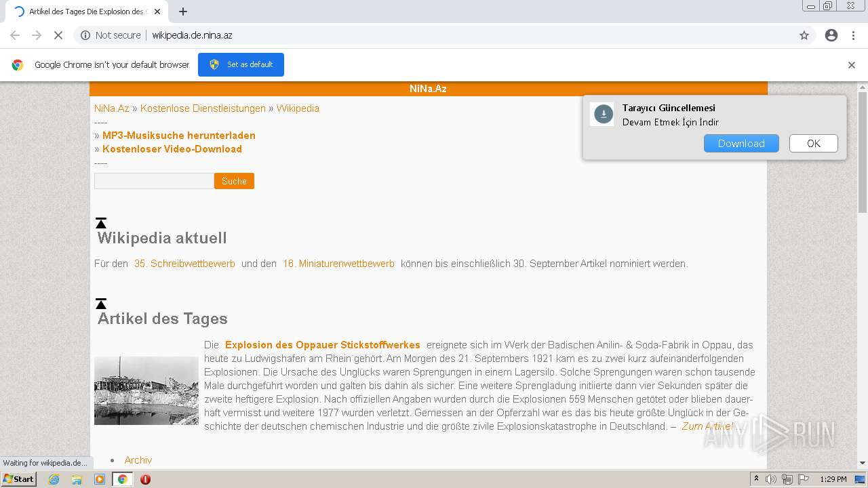Open Chrome's three-dot menu
The width and height of the screenshot is (868, 488).
pos(853,35)
